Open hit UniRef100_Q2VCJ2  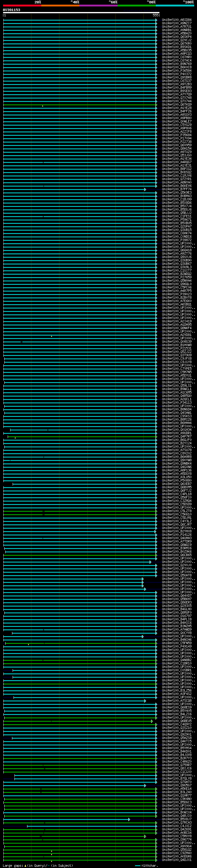[x=176, y=40]
